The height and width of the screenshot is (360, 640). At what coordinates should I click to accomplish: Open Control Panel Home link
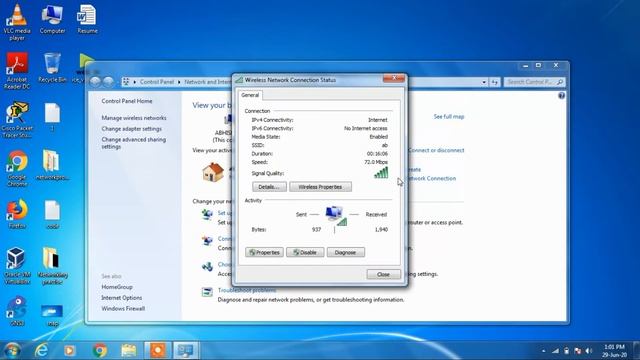[x=127, y=101]
